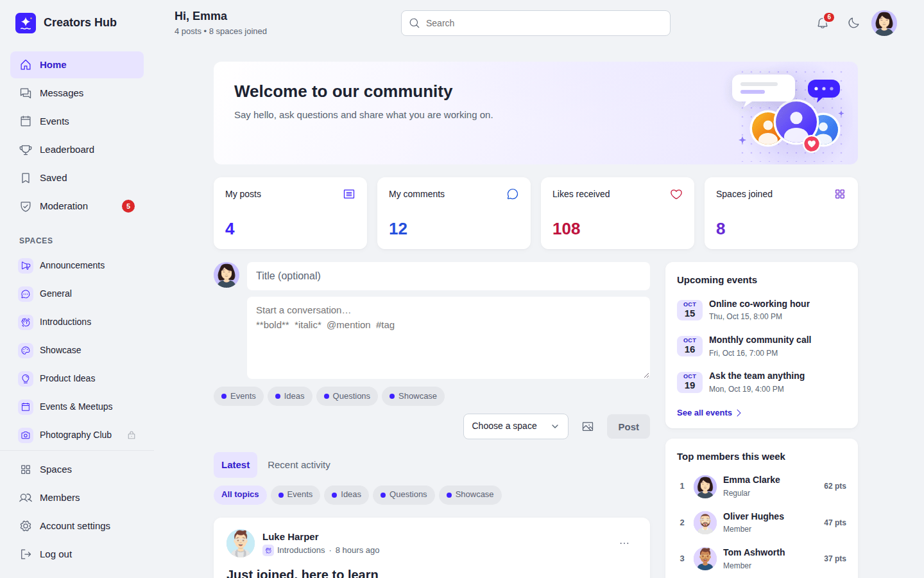
Task: Click the Start a conversation text area
Action: [449, 338]
